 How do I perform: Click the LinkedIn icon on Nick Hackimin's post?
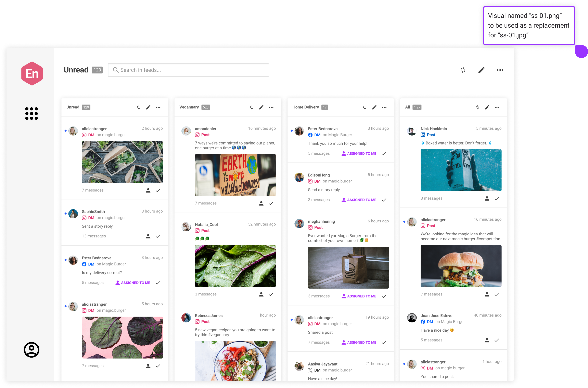coord(423,135)
